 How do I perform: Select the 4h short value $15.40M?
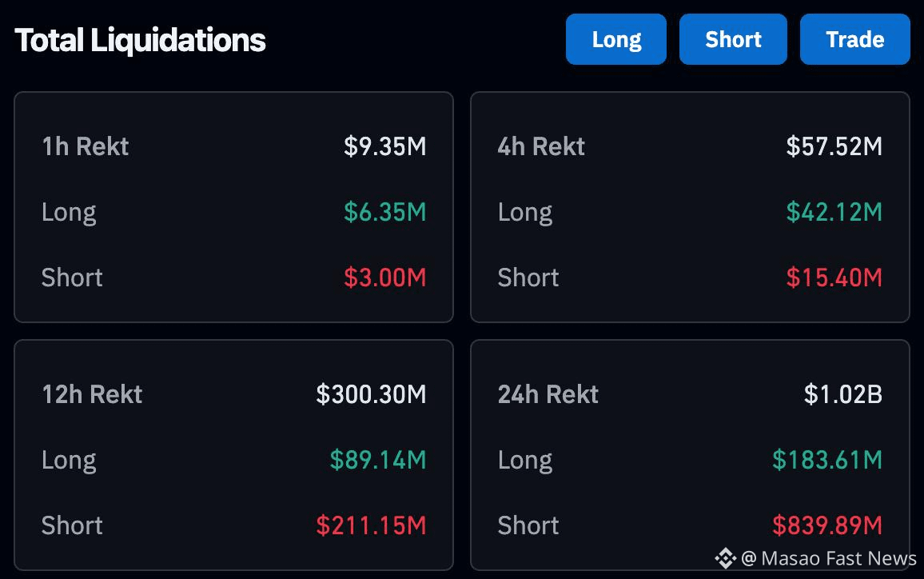coord(834,278)
